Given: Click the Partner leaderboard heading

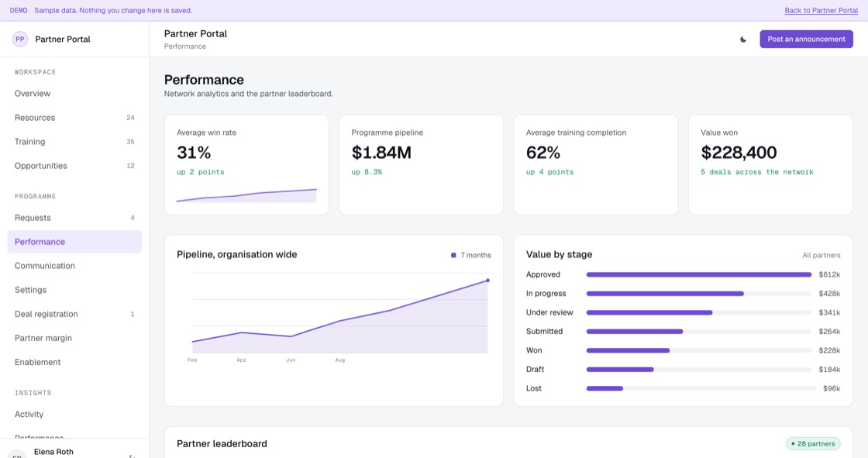Looking at the screenshot, I should click(x=222, y=443).
